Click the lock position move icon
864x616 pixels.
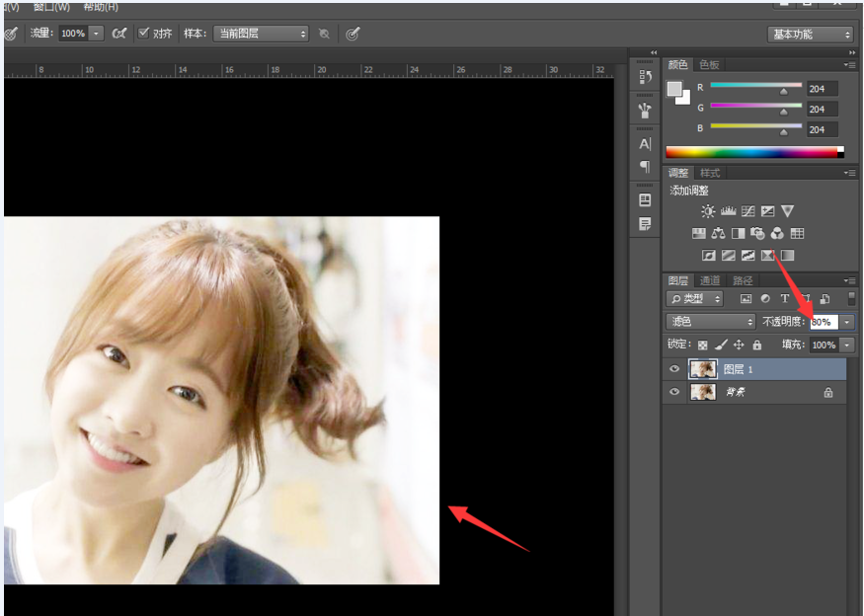coord(739,346)
